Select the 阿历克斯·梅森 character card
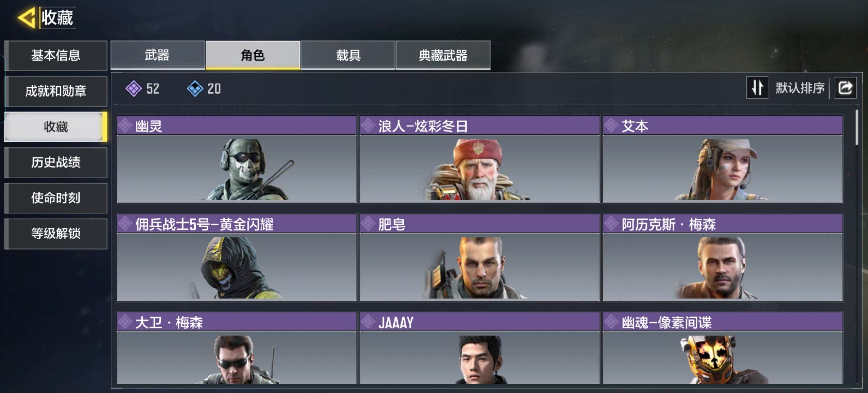 tap(722, 257)
